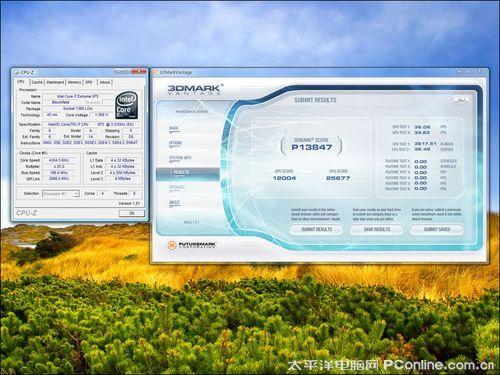Click the 3DMark Vantage title bar icon
The image size is (500, 375).
pos(155,72)
